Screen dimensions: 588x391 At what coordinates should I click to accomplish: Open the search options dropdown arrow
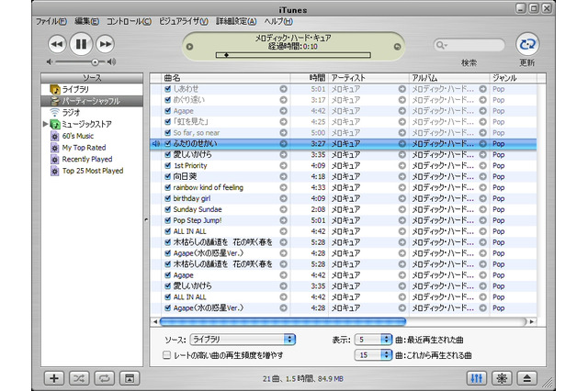[445, 46]
